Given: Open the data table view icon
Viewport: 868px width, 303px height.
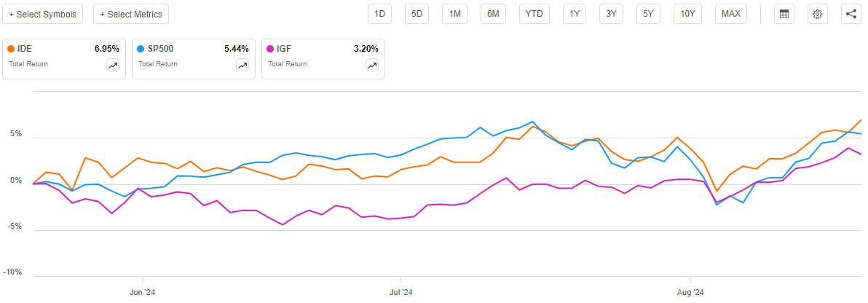Looking at the screenshot, I should (x=784, y=14).
